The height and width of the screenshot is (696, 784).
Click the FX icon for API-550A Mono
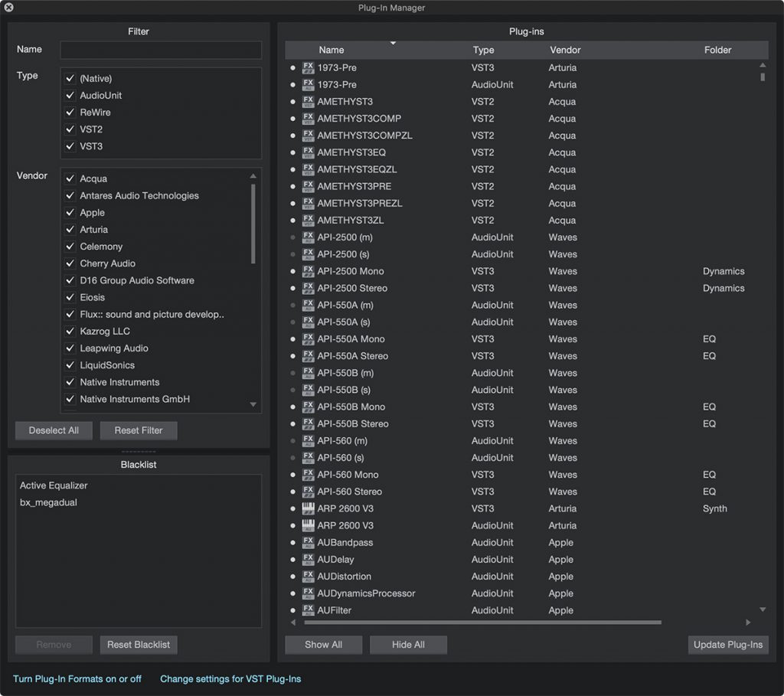(x=308, y=339)
